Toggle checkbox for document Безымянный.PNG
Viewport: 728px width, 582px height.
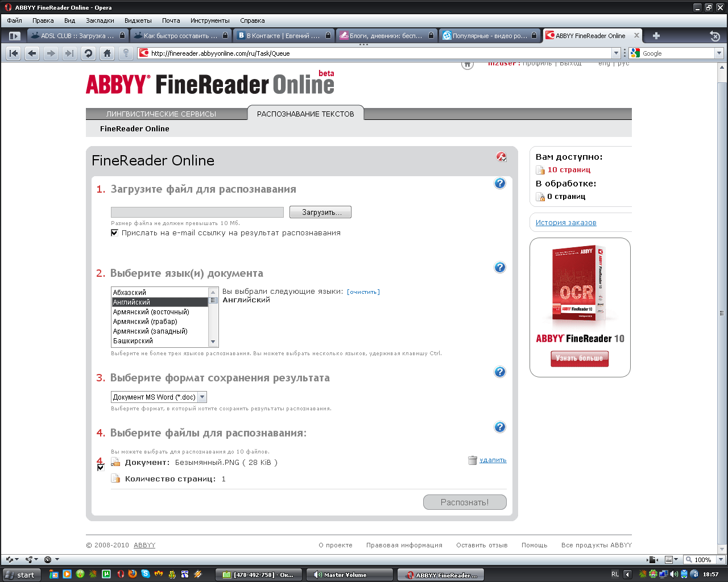tap(101, 467)
